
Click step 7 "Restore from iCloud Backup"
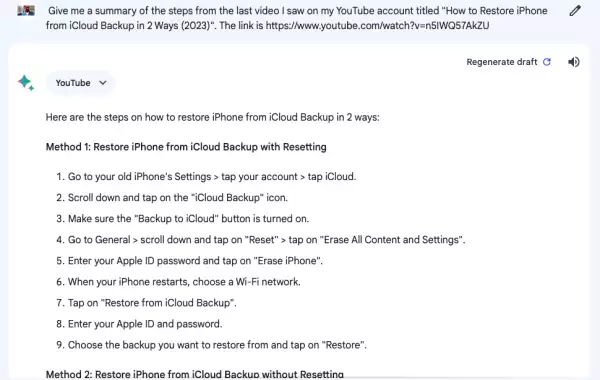coord(146,303)
